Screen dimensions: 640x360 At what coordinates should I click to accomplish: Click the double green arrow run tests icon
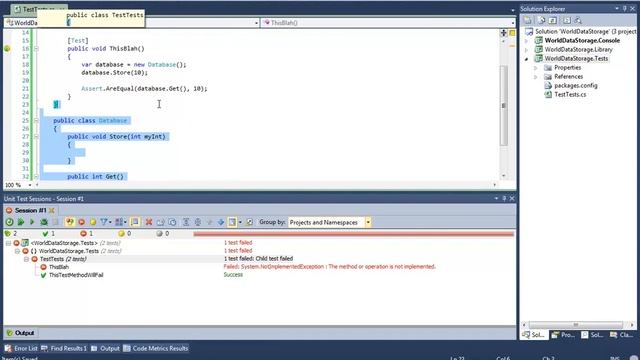(20, 222)
